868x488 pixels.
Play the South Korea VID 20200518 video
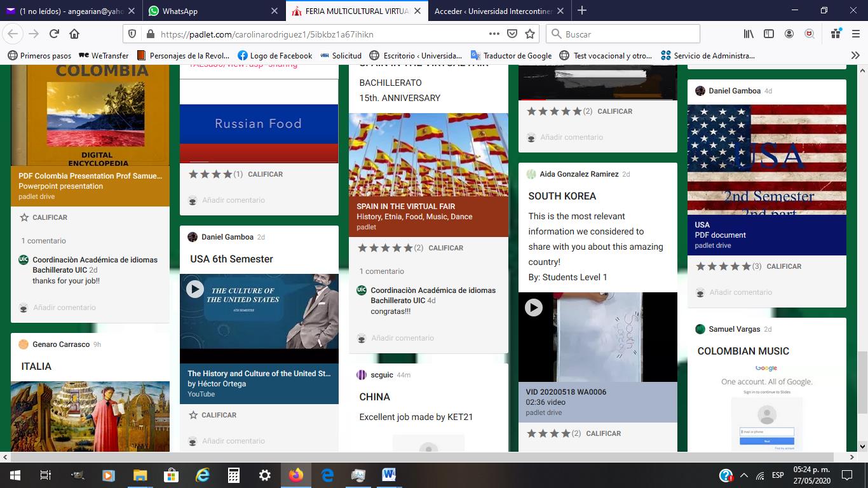(x=534, y=308)
